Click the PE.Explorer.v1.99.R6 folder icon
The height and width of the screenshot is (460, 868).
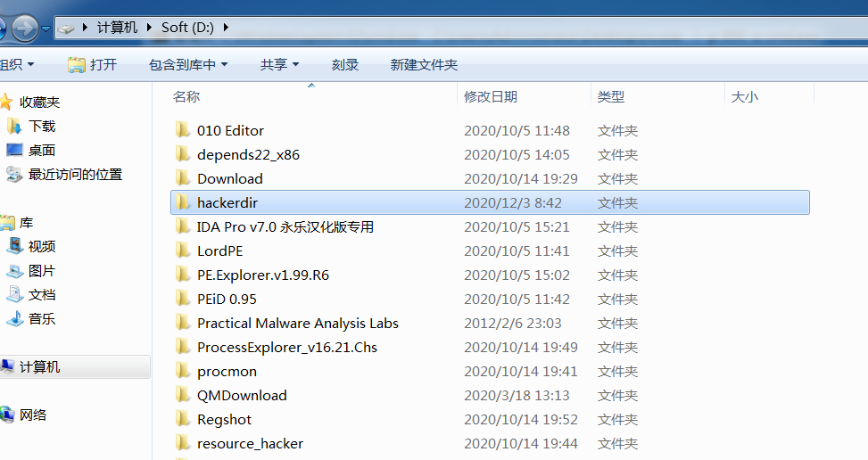pos(182,275)
